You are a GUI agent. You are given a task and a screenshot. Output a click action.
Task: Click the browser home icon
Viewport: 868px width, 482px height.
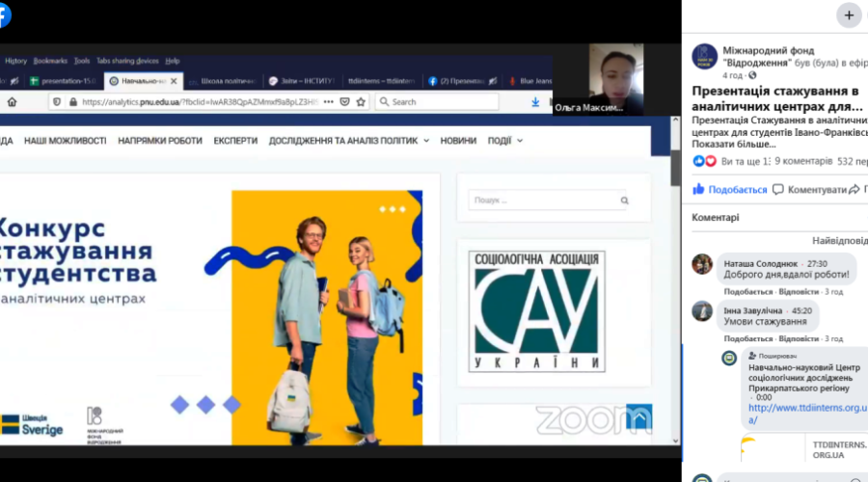point(12,101)
